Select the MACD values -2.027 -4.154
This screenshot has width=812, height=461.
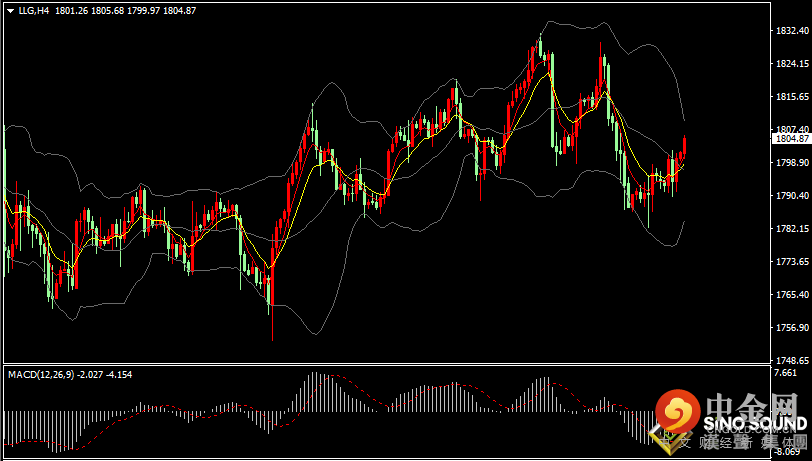105,374
